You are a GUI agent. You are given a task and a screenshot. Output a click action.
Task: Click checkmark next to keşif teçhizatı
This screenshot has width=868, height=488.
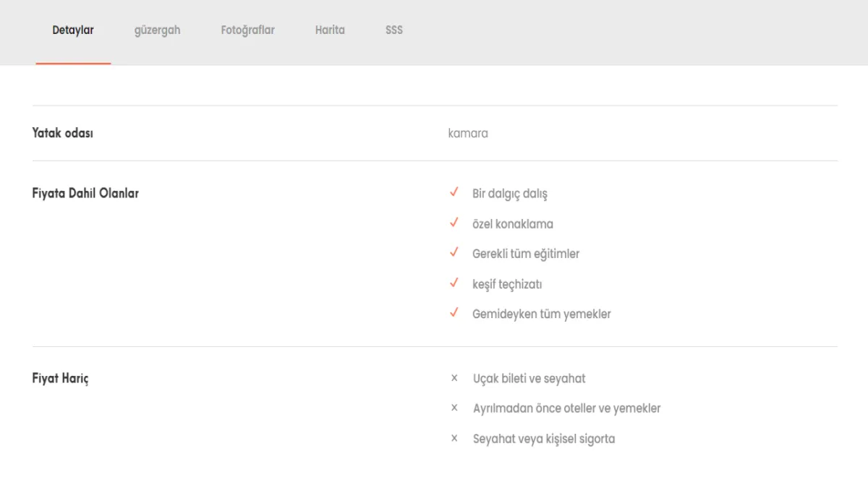pyautogui.click(x=454, y=283)
